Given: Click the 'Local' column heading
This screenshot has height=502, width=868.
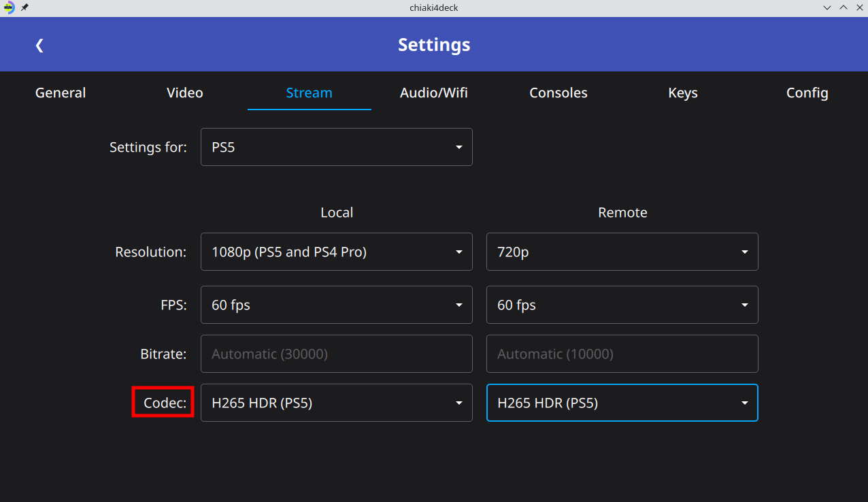Looking at the screenshot, I should coord(337,212).
